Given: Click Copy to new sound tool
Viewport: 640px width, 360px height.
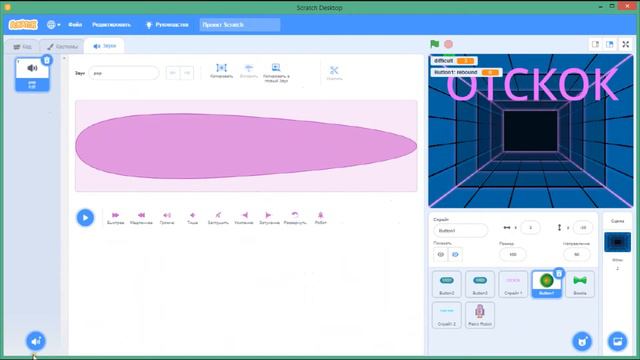Looking at the screenshot, I should (x=276, y=73).
